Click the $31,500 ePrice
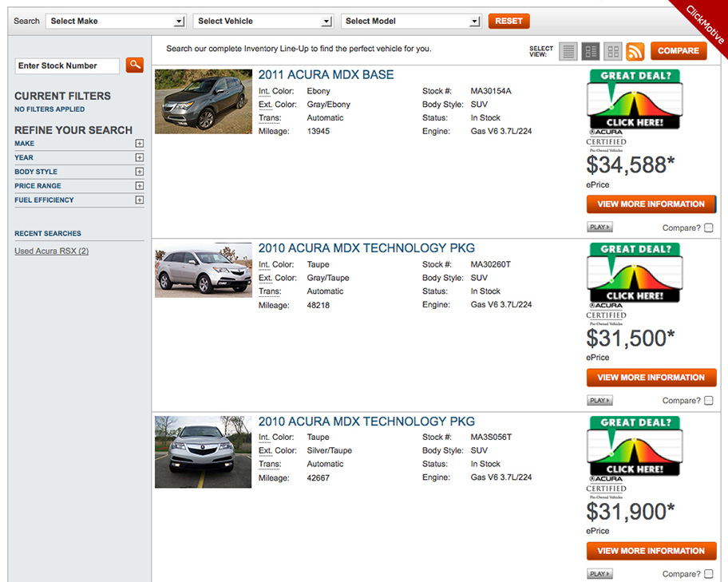Screen dimensions: 728x582 pyautogui.click(x=630, y=339)
